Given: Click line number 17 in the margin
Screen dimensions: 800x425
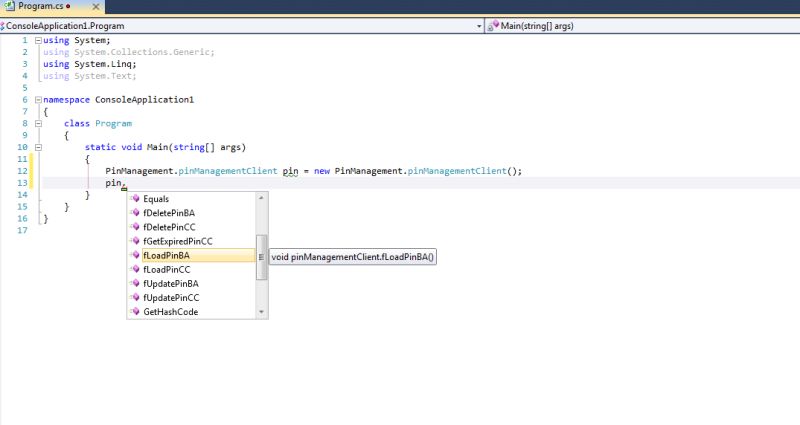Looking at the screenshot, I should pos(22,230).
